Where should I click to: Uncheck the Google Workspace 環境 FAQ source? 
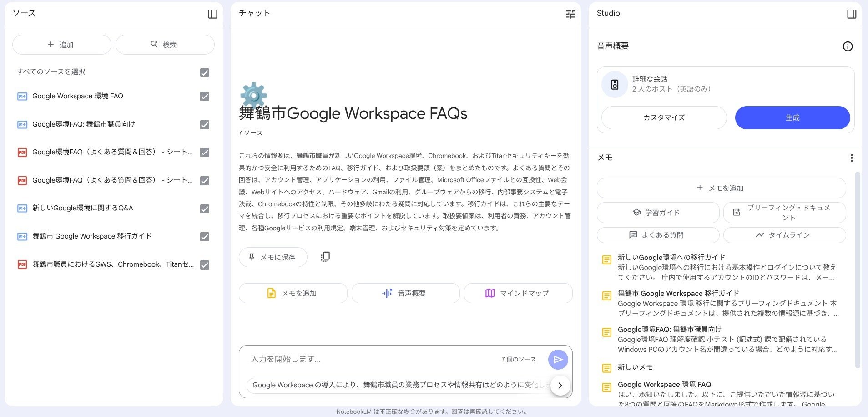[x=205, y=97]
